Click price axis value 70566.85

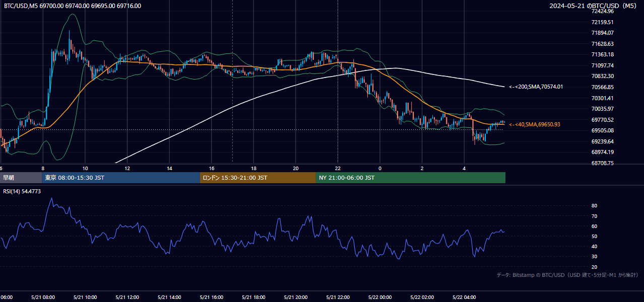coord(603,87)
